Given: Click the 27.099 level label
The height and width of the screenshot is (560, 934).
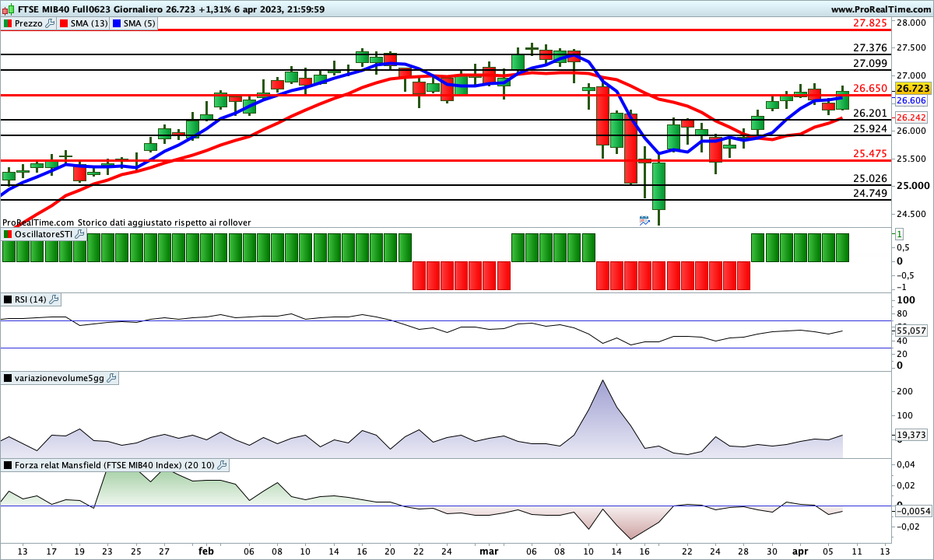Looking at the screenshot, I should coord(870,64).
